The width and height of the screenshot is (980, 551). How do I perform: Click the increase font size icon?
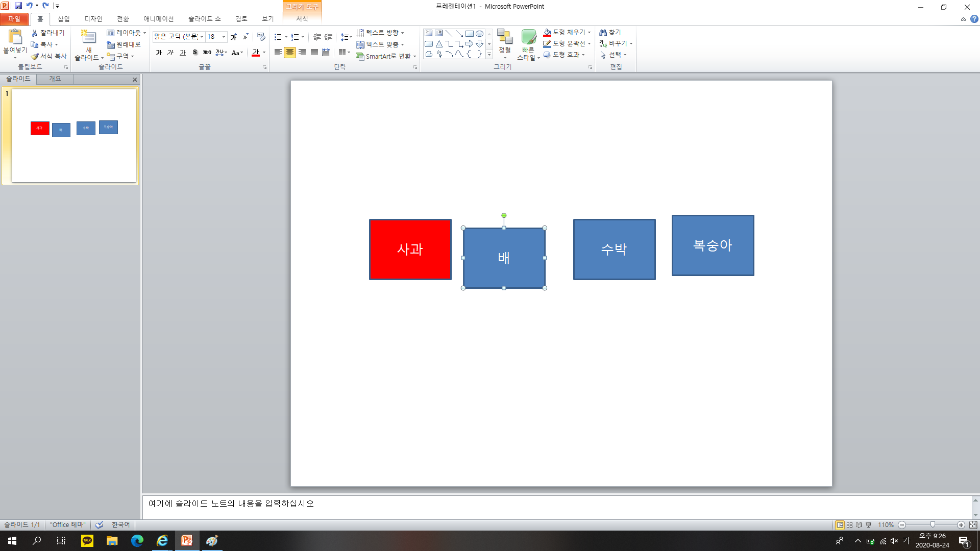[x=233, y=37]
